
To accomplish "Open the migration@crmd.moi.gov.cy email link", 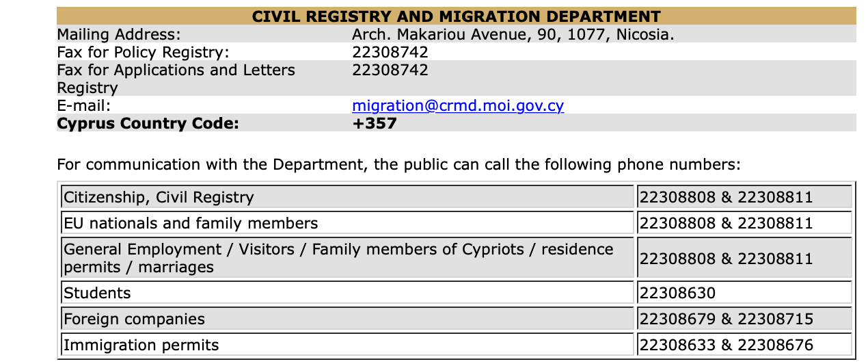I will pyautogui.click(x=458, y=106).
